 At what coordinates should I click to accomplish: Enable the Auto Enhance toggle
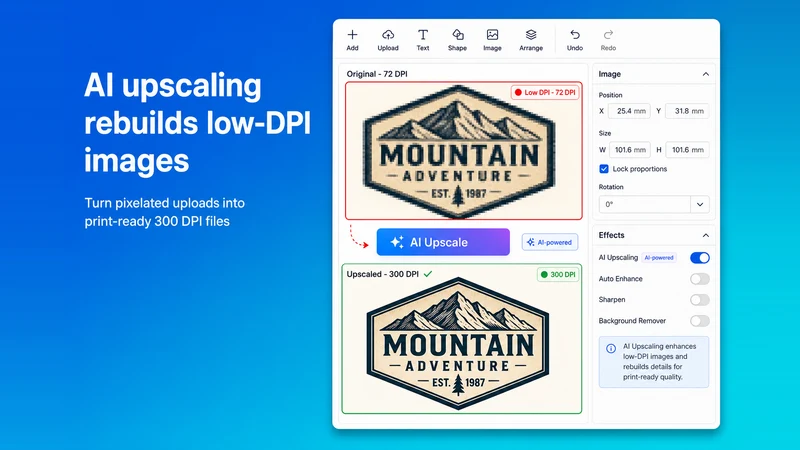[x=699, y=279]
